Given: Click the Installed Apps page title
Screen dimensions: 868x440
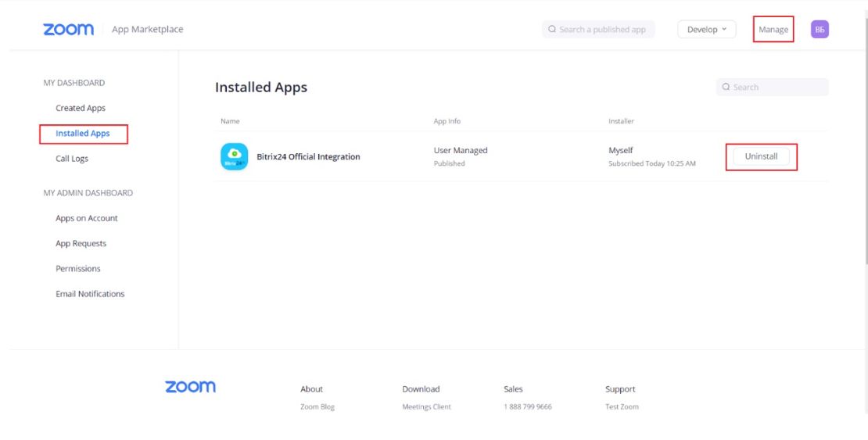Looking at the screenshot, I should 260,88.
